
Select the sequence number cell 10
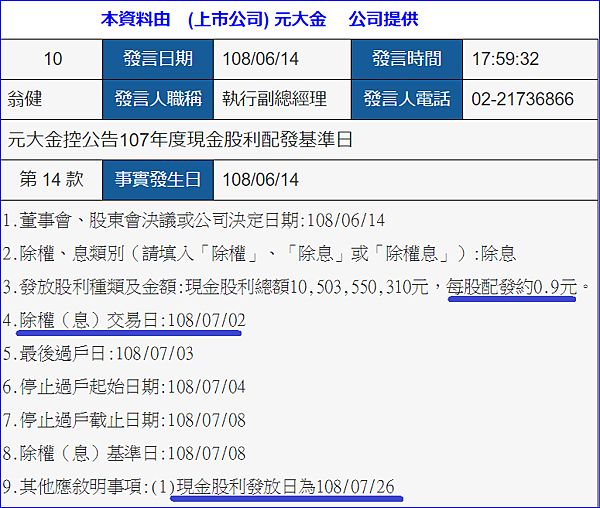52,59
